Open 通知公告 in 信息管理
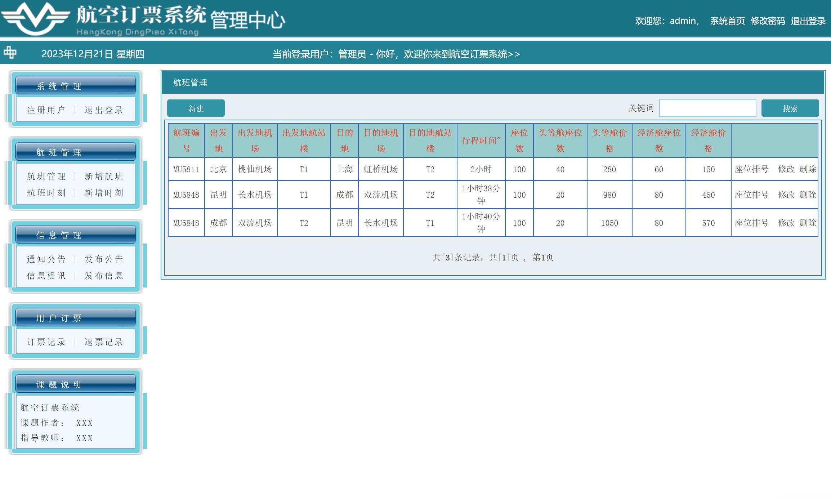Viewport: 831px width, 504px height. [46, 259]
